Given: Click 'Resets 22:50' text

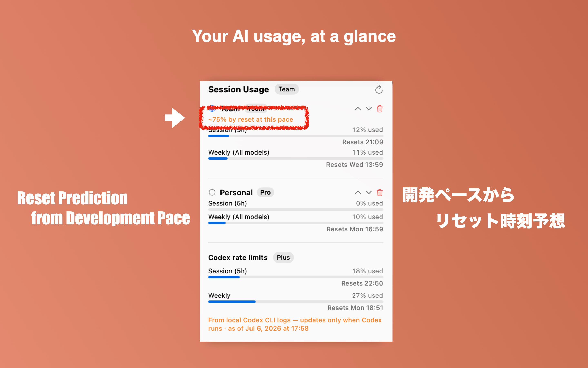Looking at the screenshot, I should tap(362, 283).
